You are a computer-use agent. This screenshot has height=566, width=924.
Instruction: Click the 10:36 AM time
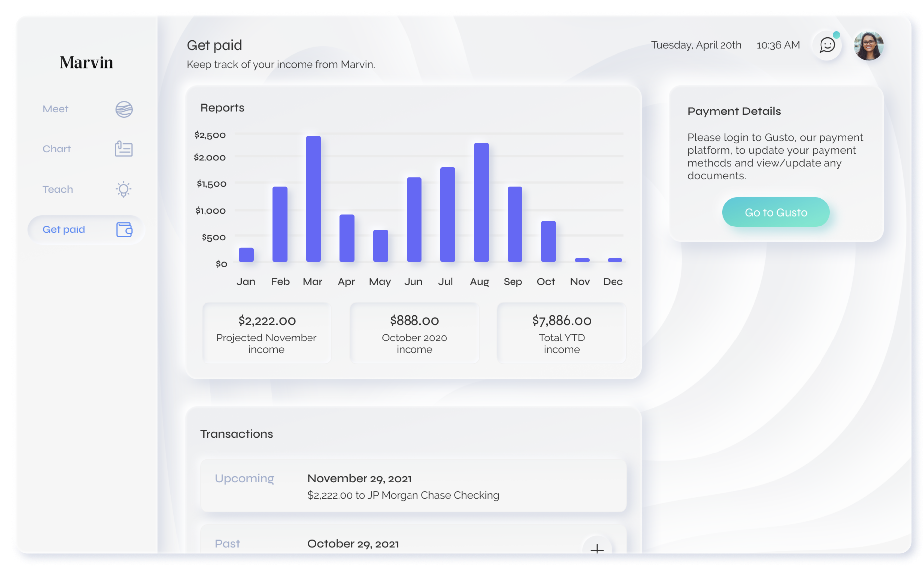click(778, 45)
